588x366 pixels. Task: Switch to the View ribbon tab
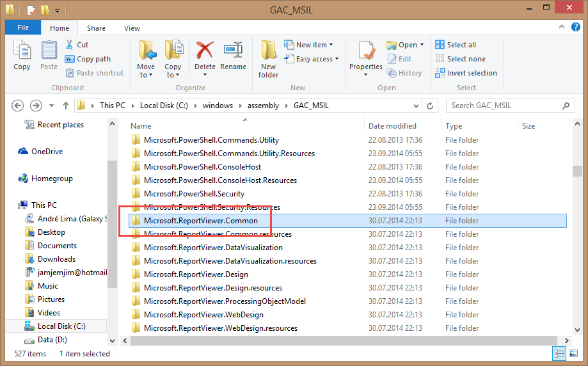(132, 28)
